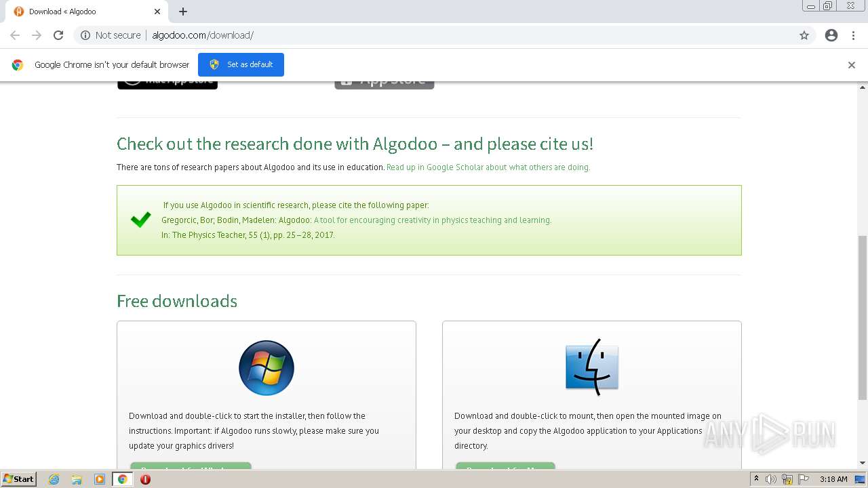Open the grey App Store badge
Viewport: 868px width, 488px height.
point(384,85)
